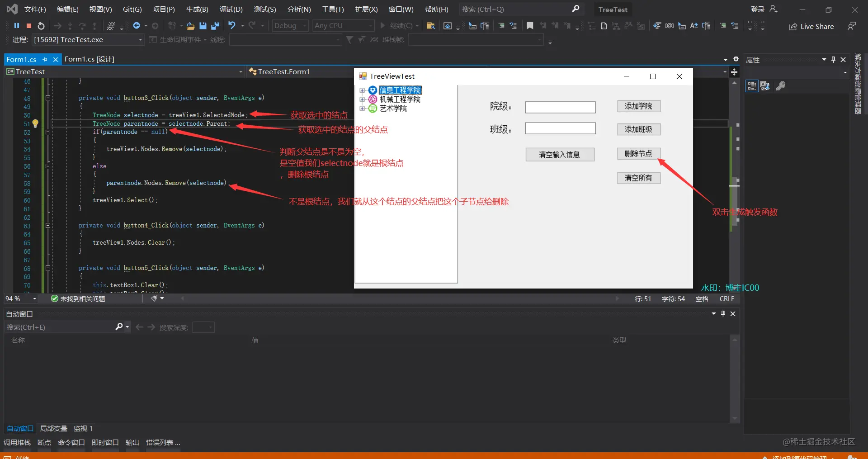Stop debugging with the red square icon

click(29, 26)
